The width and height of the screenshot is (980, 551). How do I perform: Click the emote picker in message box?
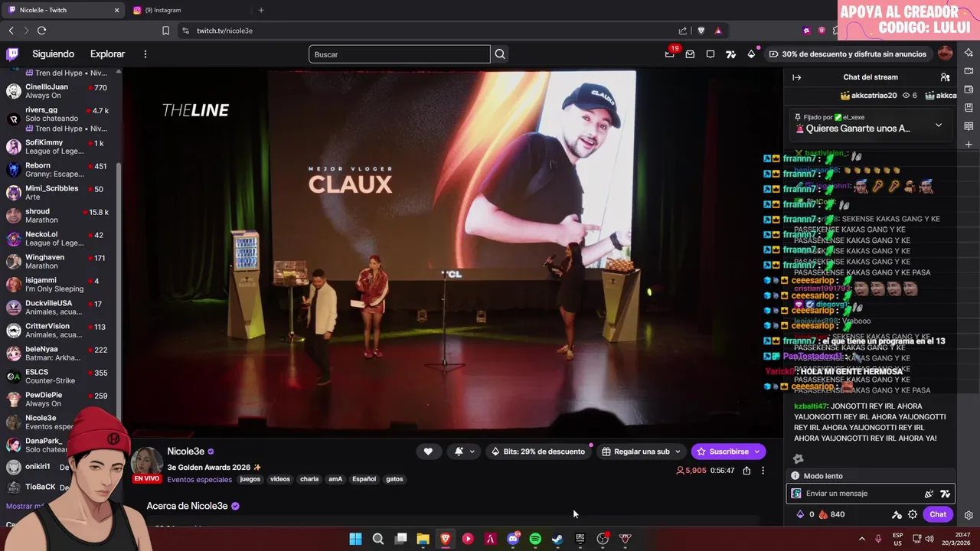point(929,494)
